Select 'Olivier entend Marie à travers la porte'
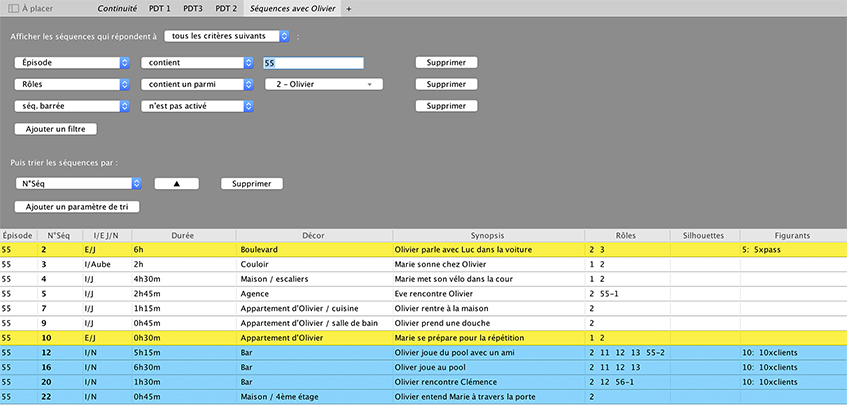The width and height of the screenshot is (847, 405). click(x=466, y=397)
